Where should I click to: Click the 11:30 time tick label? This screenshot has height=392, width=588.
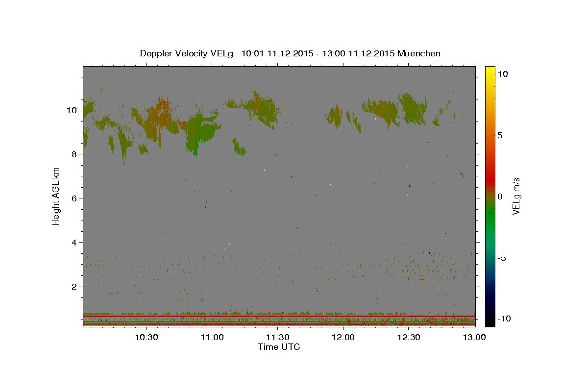point(277,337)
